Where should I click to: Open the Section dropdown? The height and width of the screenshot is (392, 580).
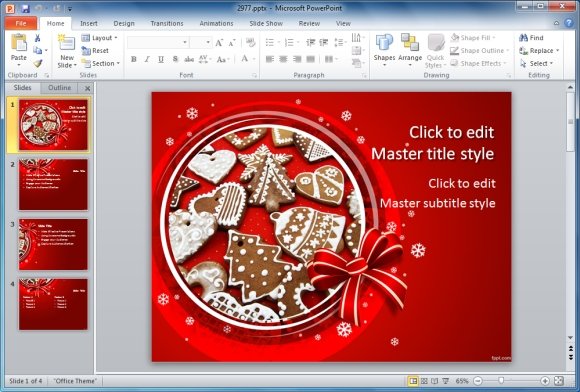coord(101,63)
